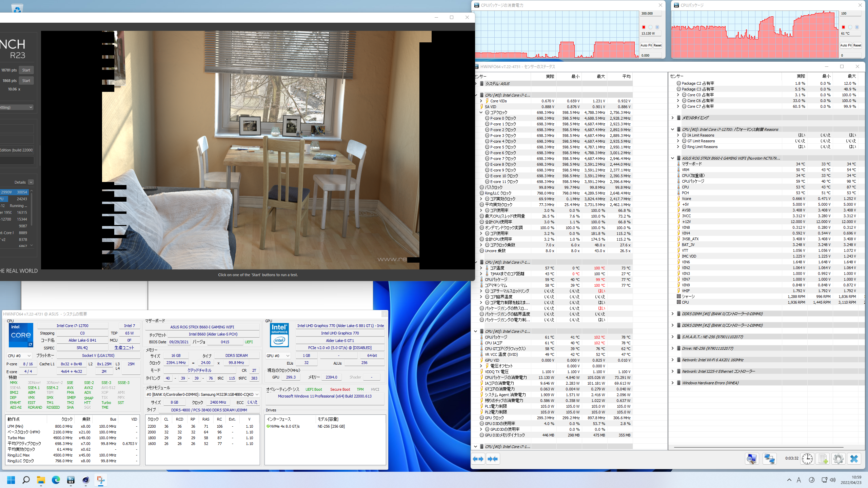Switch to Cinebench via its taskbar icon
868x488 pixels.
pos(86,480)
